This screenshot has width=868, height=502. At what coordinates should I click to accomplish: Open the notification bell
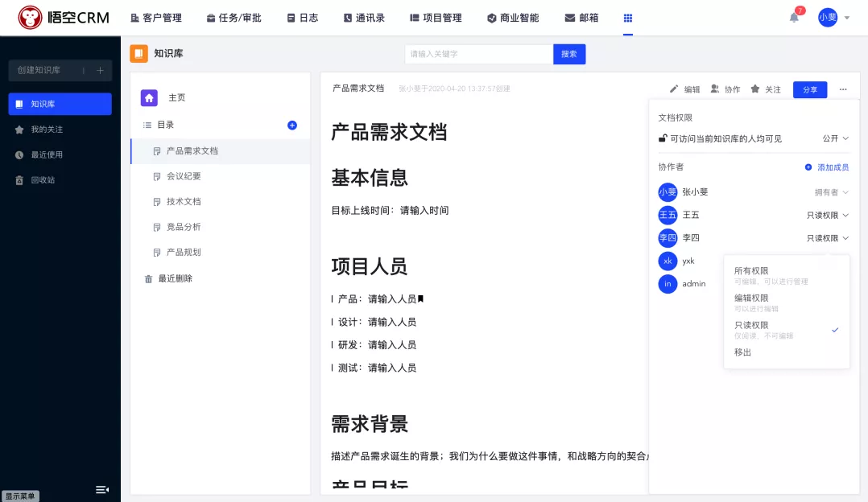(x=794, y=18)
